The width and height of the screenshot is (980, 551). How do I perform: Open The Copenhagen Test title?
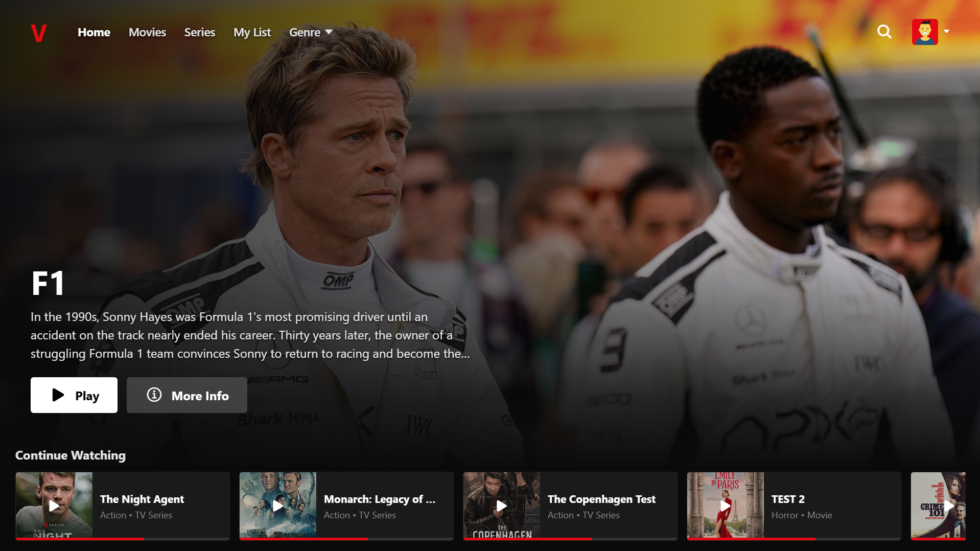pos(601,499)
